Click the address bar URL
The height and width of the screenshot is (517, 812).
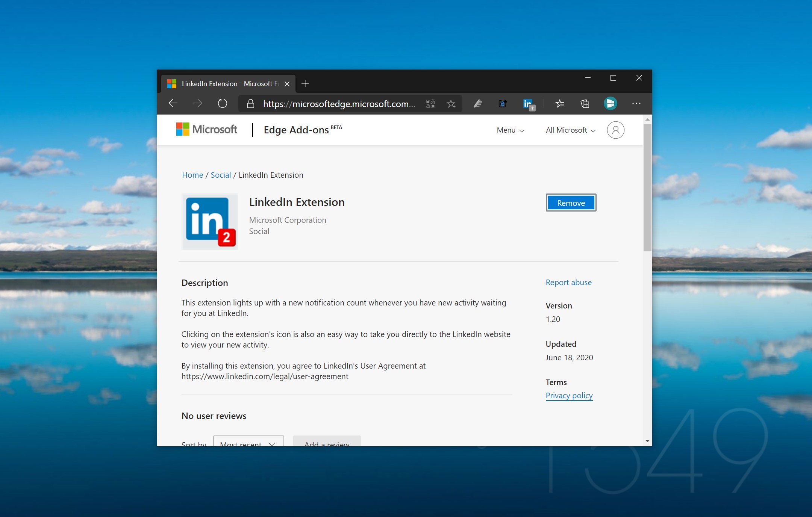pyautogui.click(x=339, y=104)
